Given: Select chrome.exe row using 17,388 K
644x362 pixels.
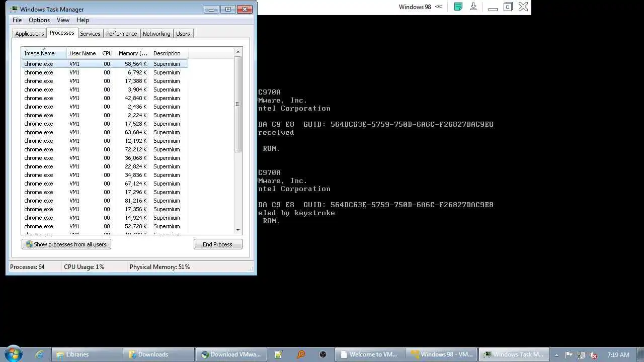Looking at the screenshot, I should click(x=105, y=81).
